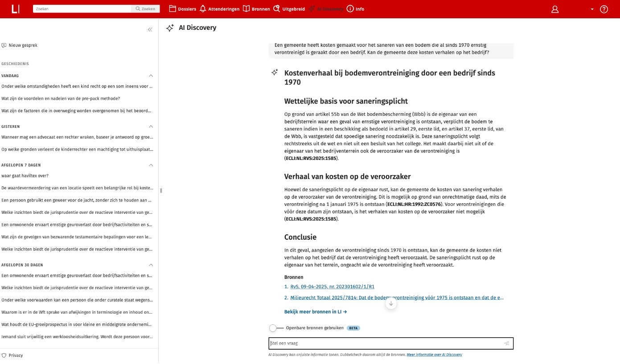Click Bekijk meer bronnen in LI
Screen dimensions: 620x364
click(x=315, y=312)
